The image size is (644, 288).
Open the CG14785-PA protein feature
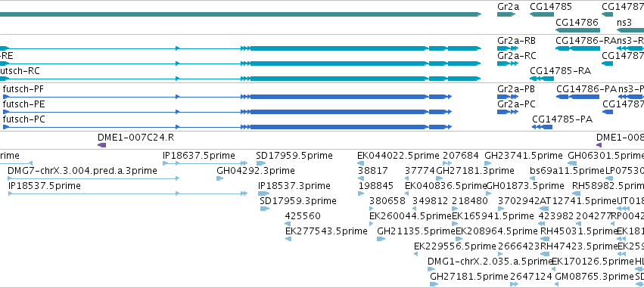pos(542,127)
